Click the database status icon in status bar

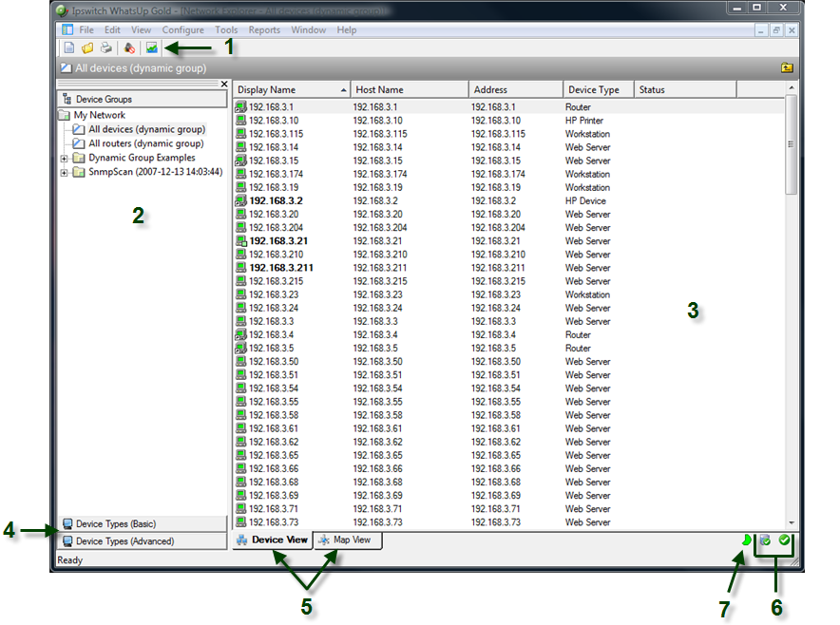click(x=765, y=540)
